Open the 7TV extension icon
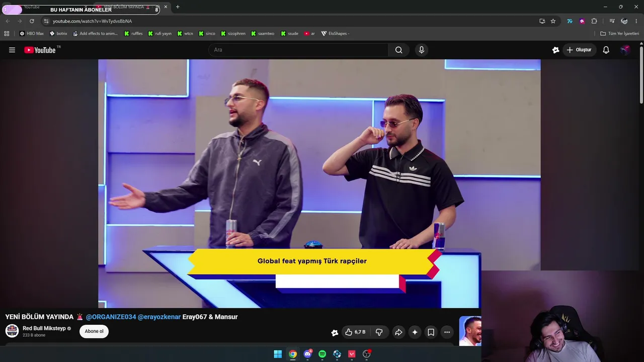The height and width of the screenshot is (362, 644). tap(570, 21)
